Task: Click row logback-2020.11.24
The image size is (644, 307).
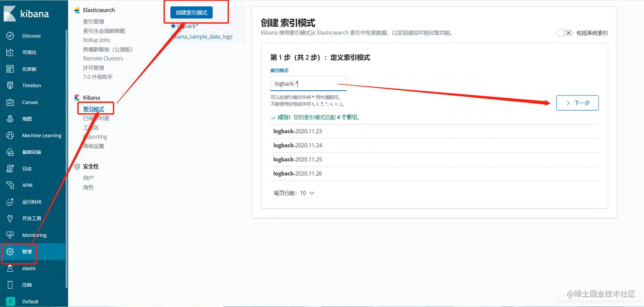Action: click(x=434, y=145)
